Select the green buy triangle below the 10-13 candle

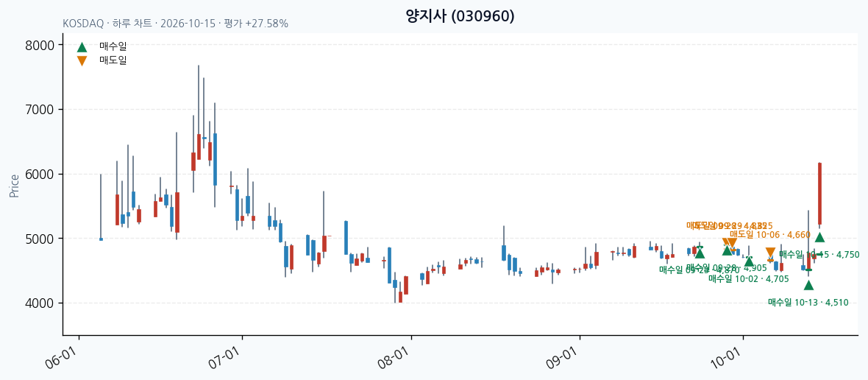[x=808, y=285]
